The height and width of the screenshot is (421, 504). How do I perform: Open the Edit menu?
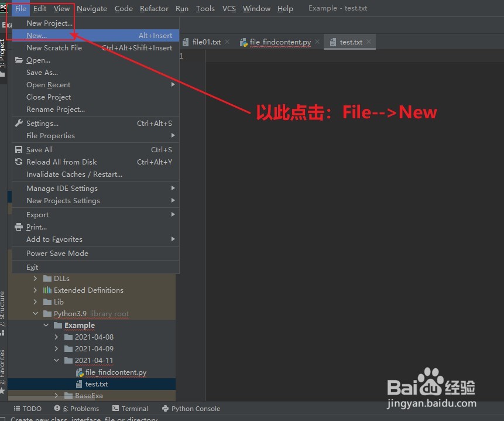[39, 8]
